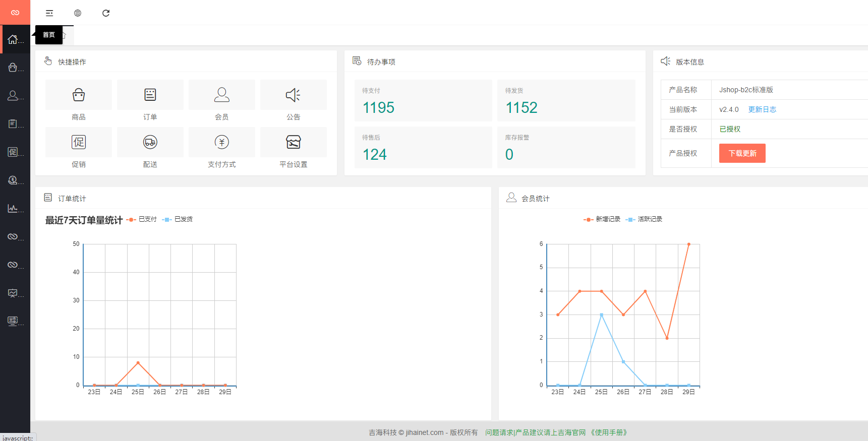Open the 促 promotion sidebar icon
This screenshot has width=868, height=441.
pyautogui.click(x=13, y=152)
